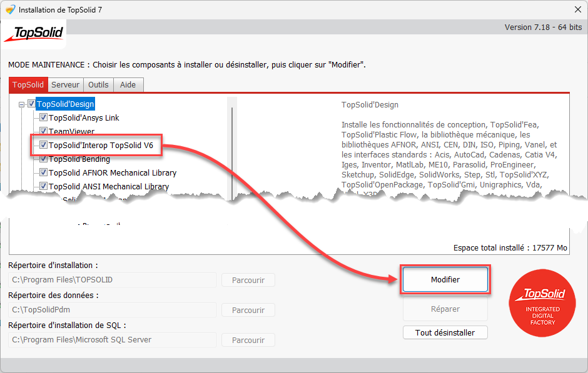588x373 pixels.
Task: Click the TopSolid logo in header
Action: pyautogui.click(x=34, y=34)
